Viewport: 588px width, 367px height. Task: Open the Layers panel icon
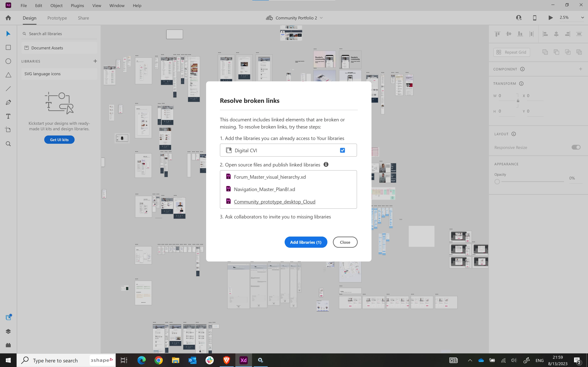8,331
